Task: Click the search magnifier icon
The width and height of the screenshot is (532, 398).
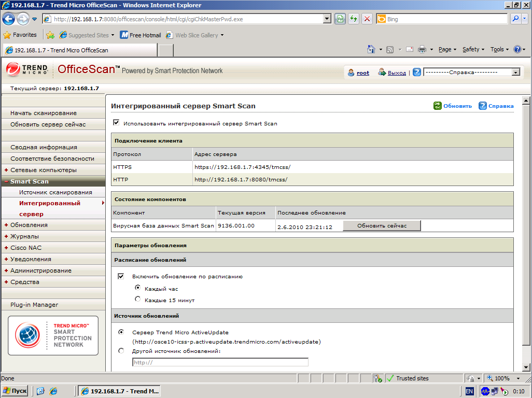Action: click(x=515, y=19)
